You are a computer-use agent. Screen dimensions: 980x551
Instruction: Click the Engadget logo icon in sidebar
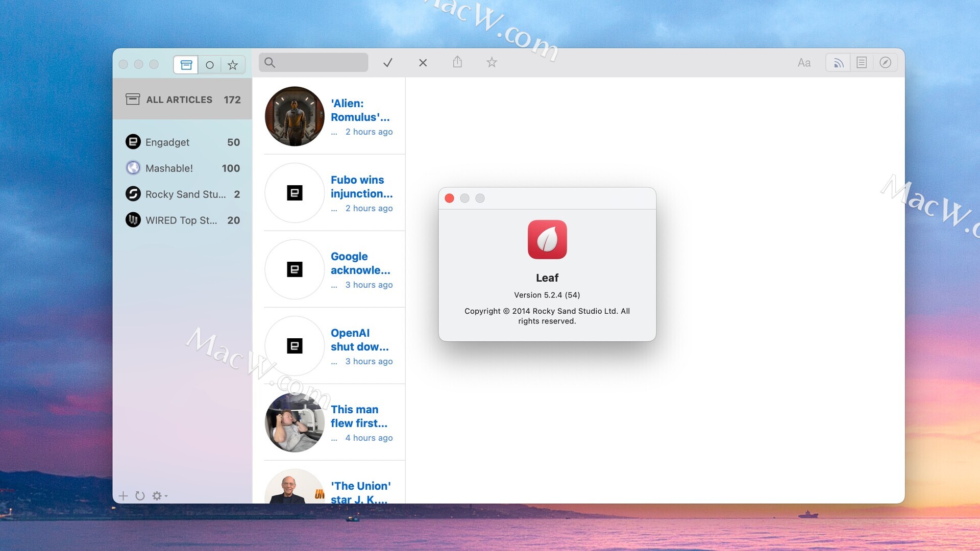click(x=133, y=141)
